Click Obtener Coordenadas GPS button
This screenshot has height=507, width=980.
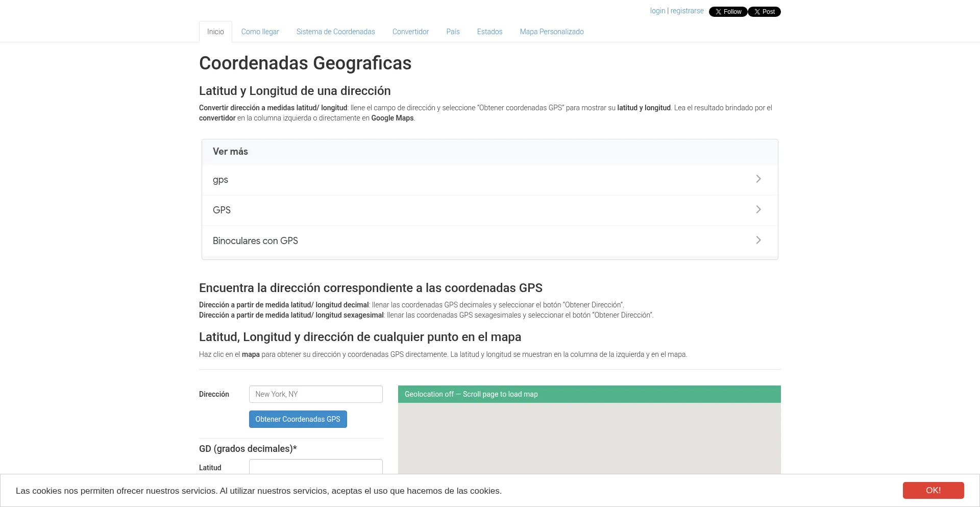(x=298, y=419)
